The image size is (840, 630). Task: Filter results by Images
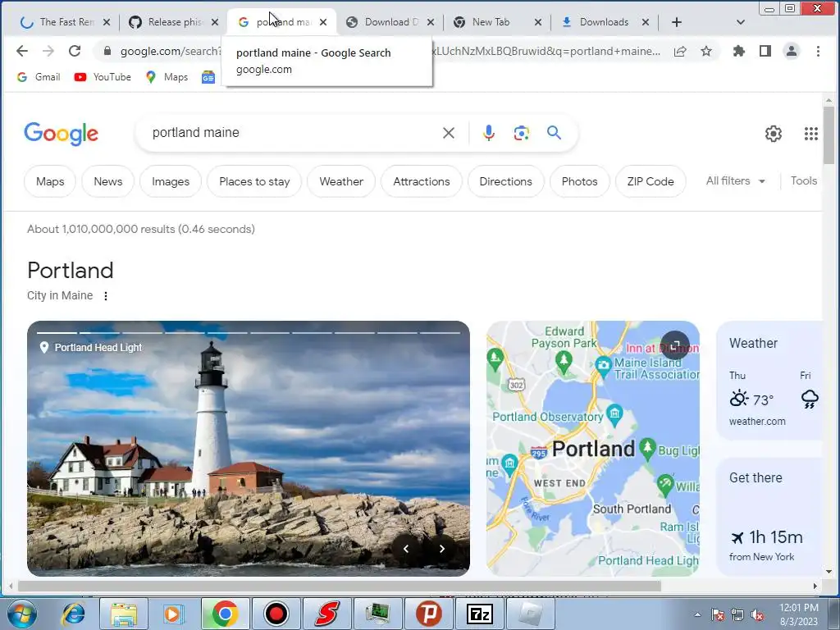pos(171,181)
